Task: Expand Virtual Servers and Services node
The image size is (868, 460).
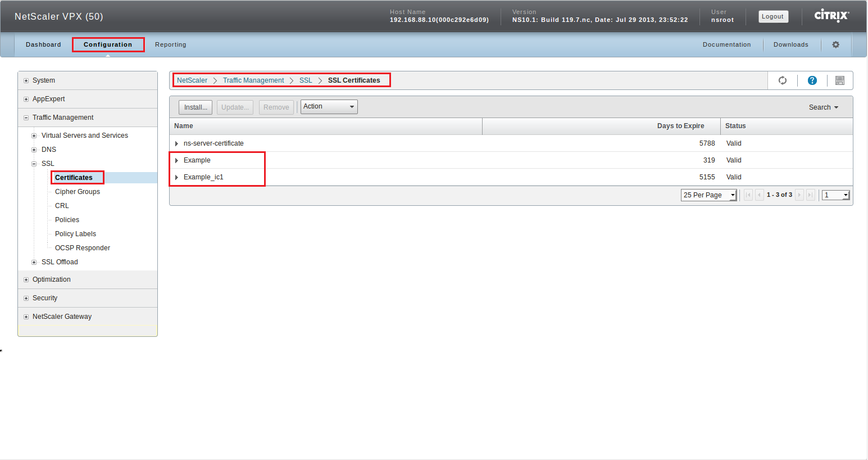Action: tap(34, 136)
